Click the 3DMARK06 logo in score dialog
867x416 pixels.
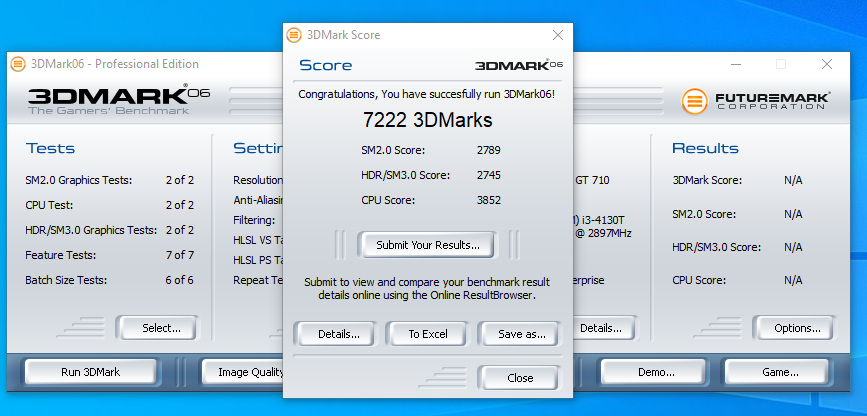pos(518,65)
